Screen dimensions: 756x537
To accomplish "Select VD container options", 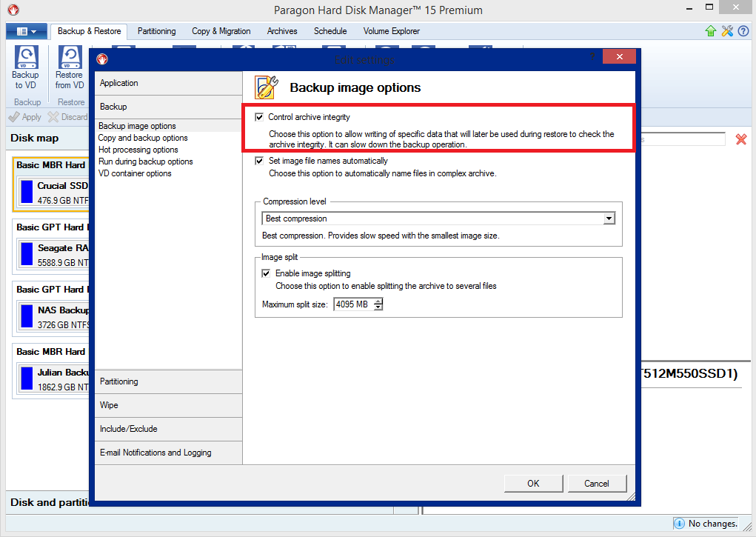I will (x=135, y=174).
